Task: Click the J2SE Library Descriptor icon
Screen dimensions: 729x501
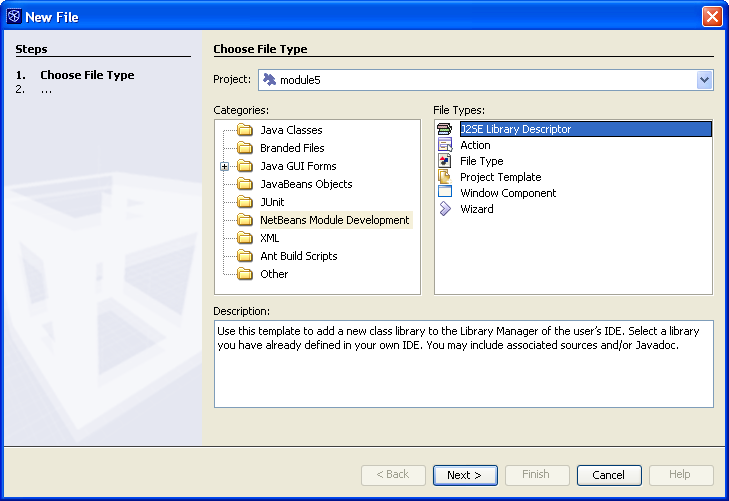Action: [444, 129]
